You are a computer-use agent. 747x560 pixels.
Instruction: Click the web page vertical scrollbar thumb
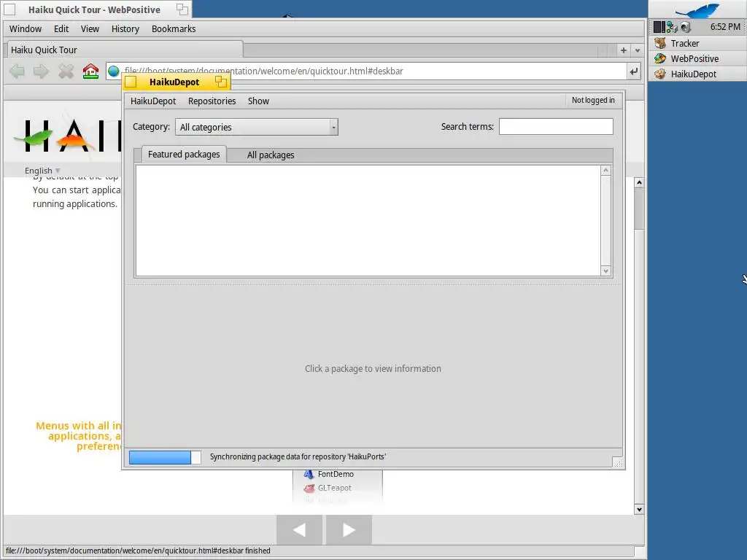click(639, 209)
